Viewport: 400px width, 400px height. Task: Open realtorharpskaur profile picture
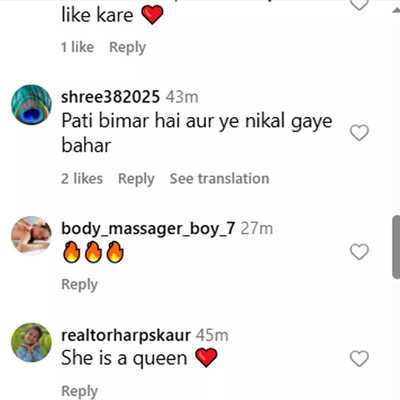click(31, 342)
